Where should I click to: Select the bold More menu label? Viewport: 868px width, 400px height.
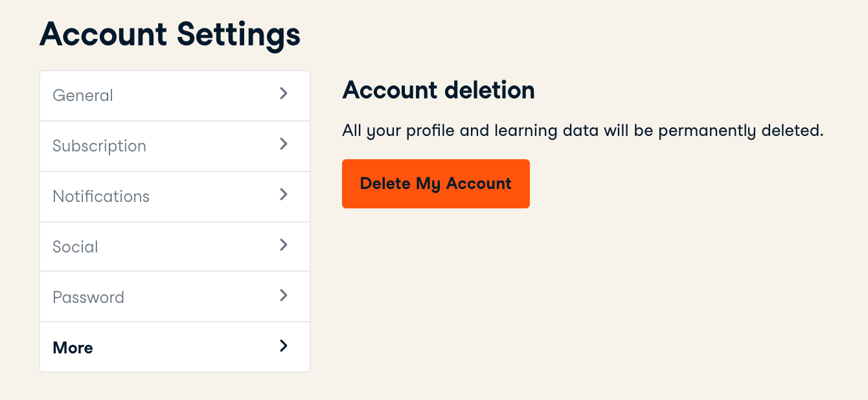(x=73, y=348)
